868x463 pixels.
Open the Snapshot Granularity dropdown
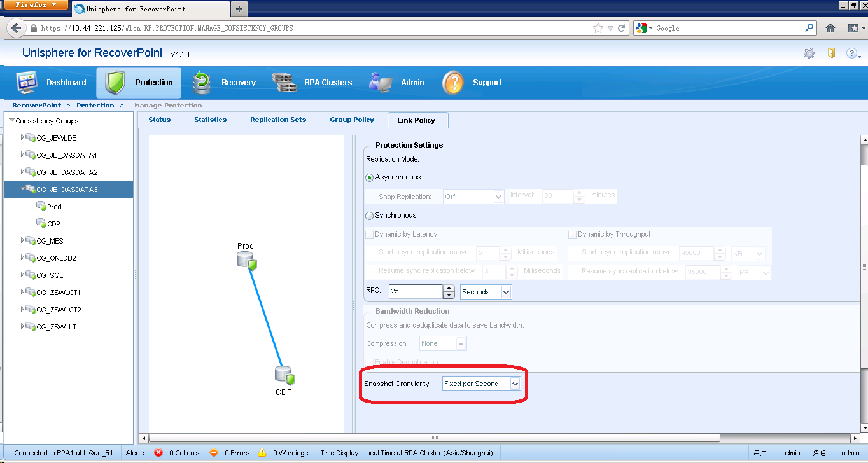482,384
